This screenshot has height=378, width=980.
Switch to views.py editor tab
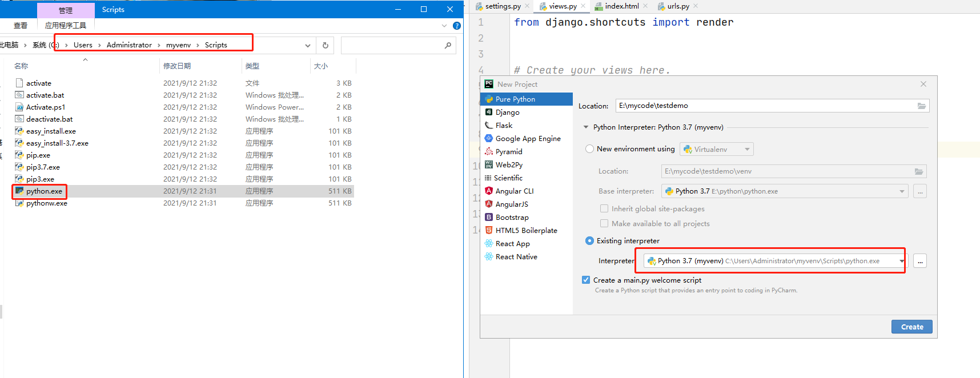point(563,6)
